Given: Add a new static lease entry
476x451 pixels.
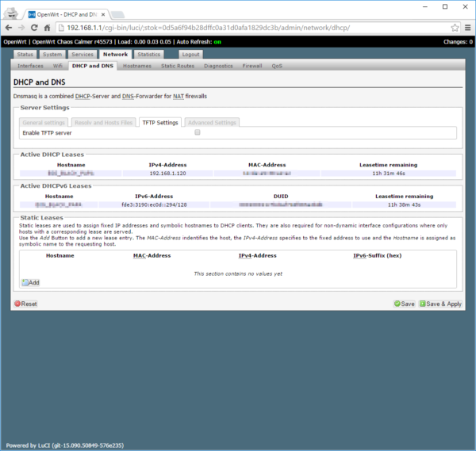Looking at the screenshot, I should click(x=30, y=282).
